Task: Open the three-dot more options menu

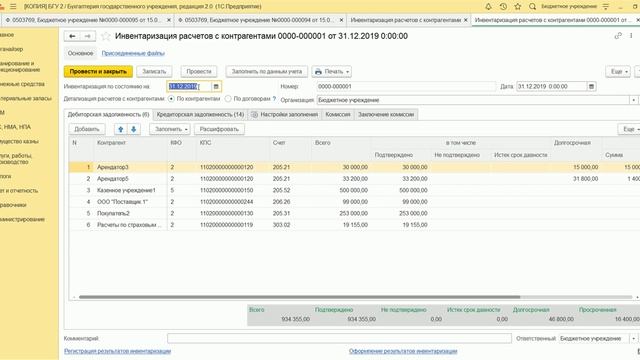Action: (x=631, y=36)
